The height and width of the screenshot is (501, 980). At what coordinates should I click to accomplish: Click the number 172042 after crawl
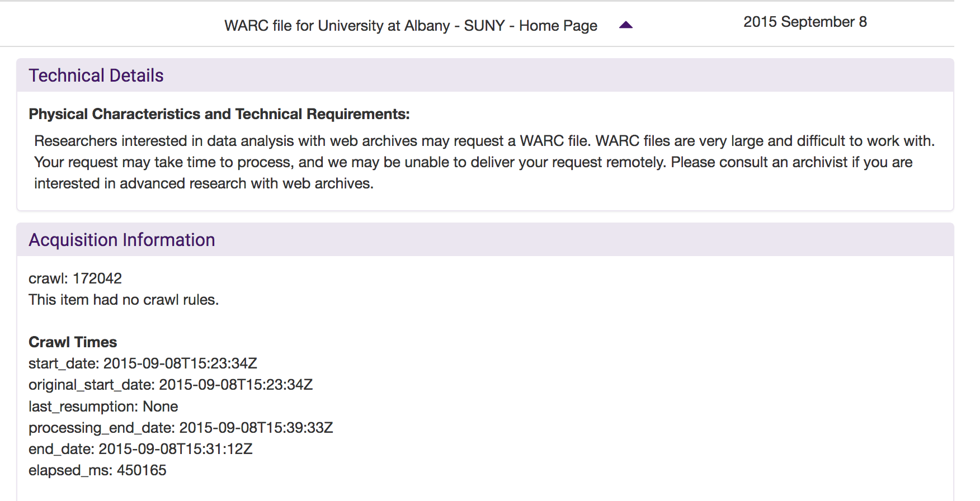pos(97,278)
